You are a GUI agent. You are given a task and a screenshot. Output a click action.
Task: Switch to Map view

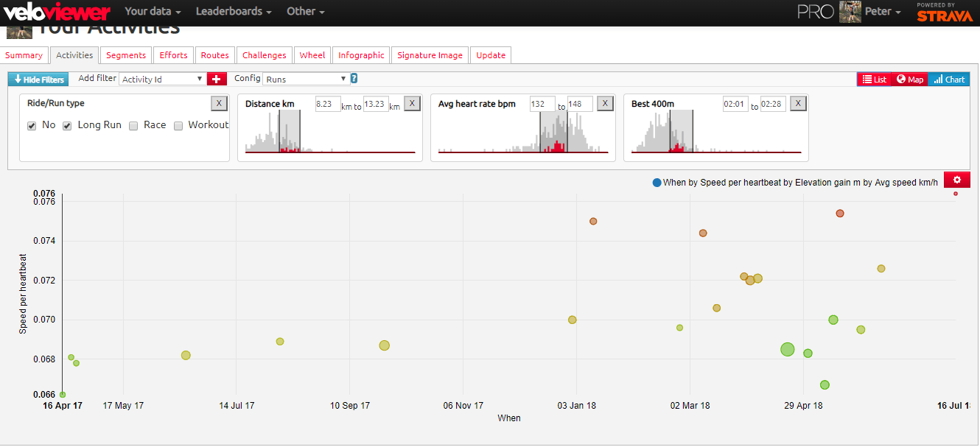pyautogui.click(x=910, y=80)
